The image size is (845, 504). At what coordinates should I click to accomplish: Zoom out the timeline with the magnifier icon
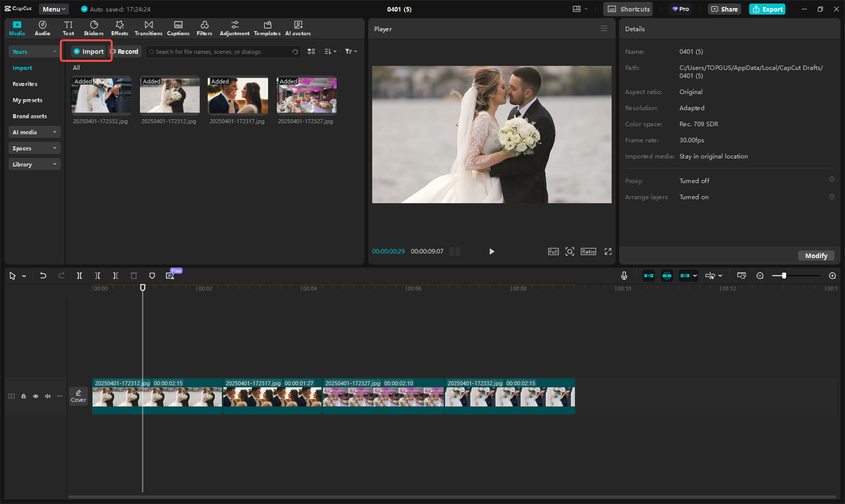760,275
